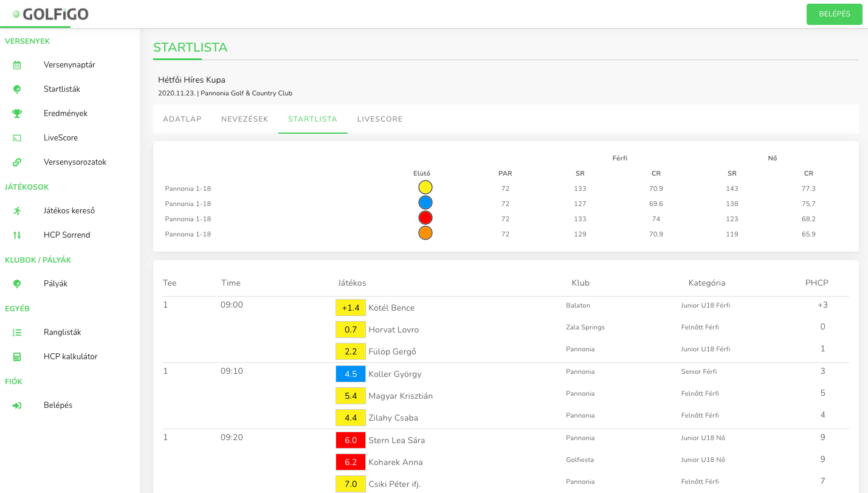The height and width of the screenshot is (493, 868).
Task: Open Versenysorozatok in the sidebar
Action: tap(75, 162)
